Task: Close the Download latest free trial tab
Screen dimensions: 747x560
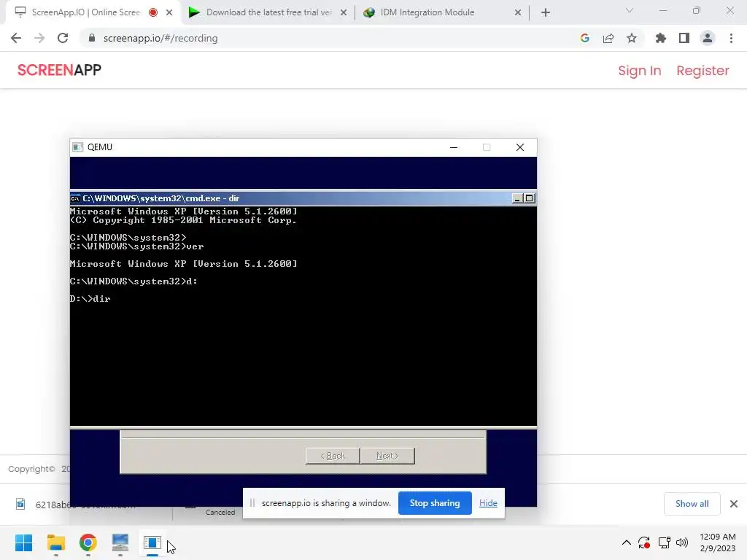Action: pos(344,12)
